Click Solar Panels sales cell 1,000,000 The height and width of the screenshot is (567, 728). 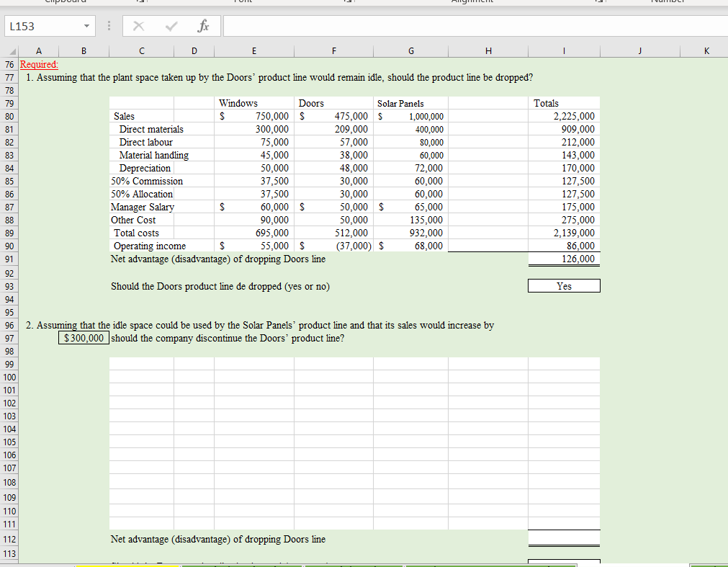click(x=411, y=117)
